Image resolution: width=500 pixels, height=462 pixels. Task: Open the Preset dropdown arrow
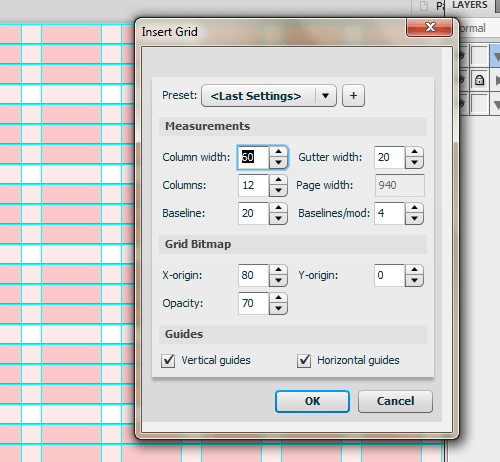click(326, 96)
